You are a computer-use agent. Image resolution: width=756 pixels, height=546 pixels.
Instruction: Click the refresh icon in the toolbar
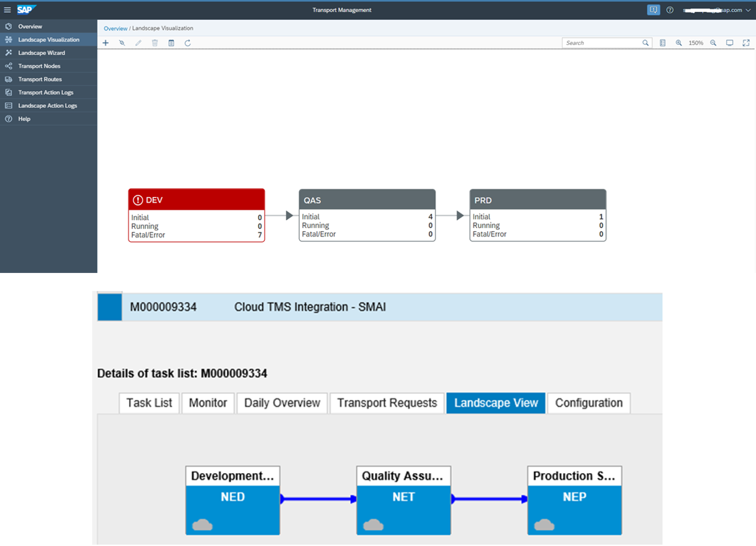188,43
